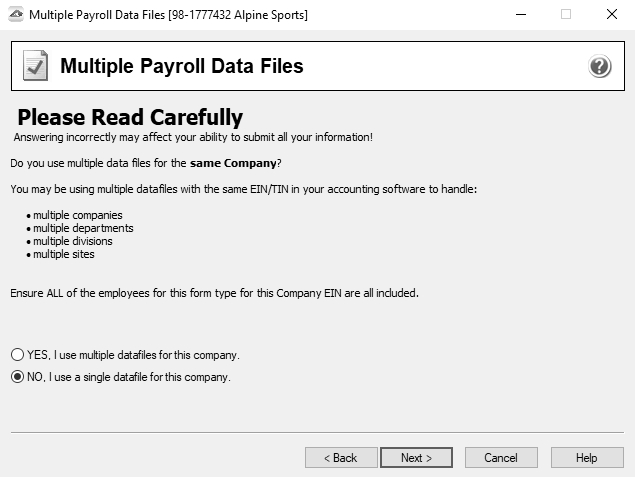Image resolution: width=635 pixels, height=477 pixels.
Task: Click the multiple departments bullet item
Action: pyautogui.click(x=83, y=228)
